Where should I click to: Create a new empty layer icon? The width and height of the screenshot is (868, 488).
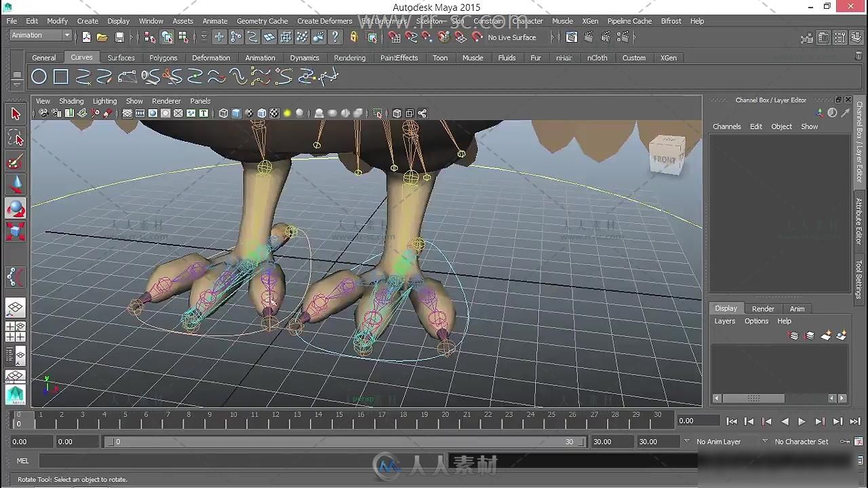click(x=826, y=335)
